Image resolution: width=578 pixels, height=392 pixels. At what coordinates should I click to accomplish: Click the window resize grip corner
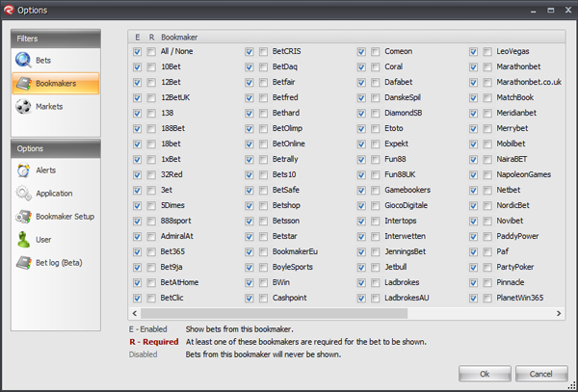571,385
